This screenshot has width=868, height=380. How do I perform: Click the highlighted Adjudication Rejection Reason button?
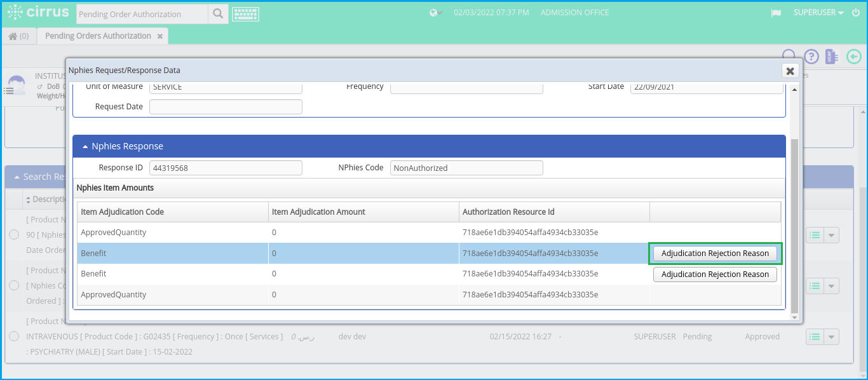tap(715, 253)
